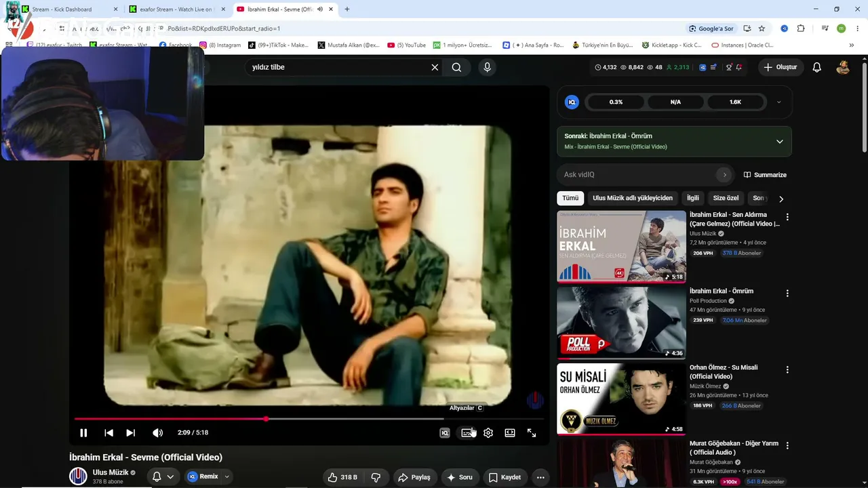This screenshot has width=868, height=488.
Task: Open the Instagram bookmark
Action: click(220, 45)
